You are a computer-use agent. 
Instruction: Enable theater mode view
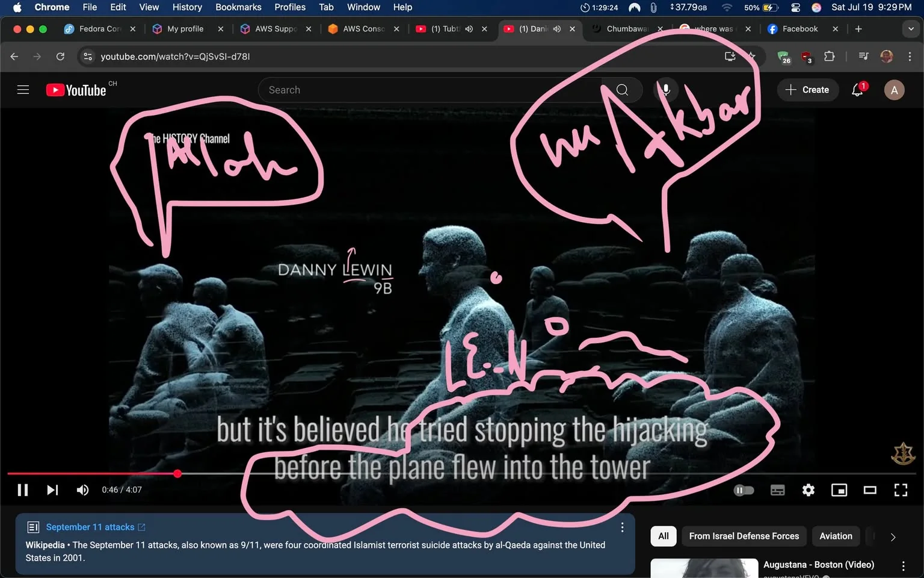[x=870, y=490]
